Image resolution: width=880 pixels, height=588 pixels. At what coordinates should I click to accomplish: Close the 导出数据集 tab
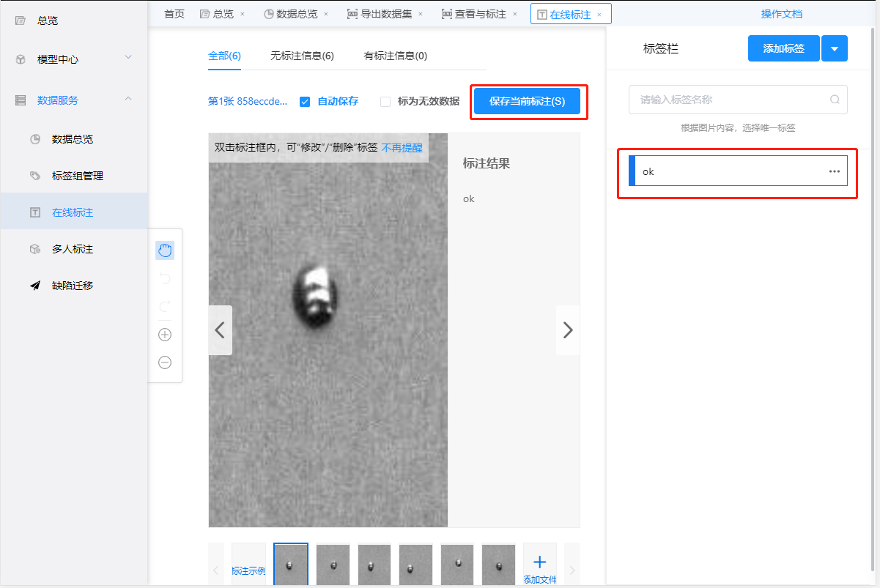[x=421, y=14]
